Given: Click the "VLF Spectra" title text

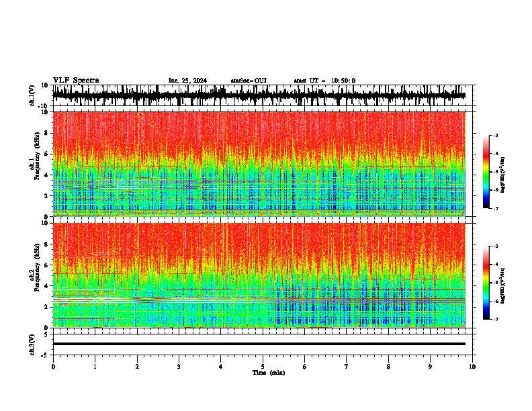Looking at the screenshot, I should tap(76, 81).
